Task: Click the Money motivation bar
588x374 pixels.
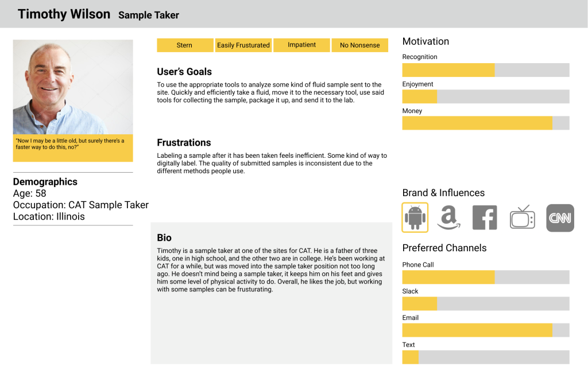Action: pos(486,123)
